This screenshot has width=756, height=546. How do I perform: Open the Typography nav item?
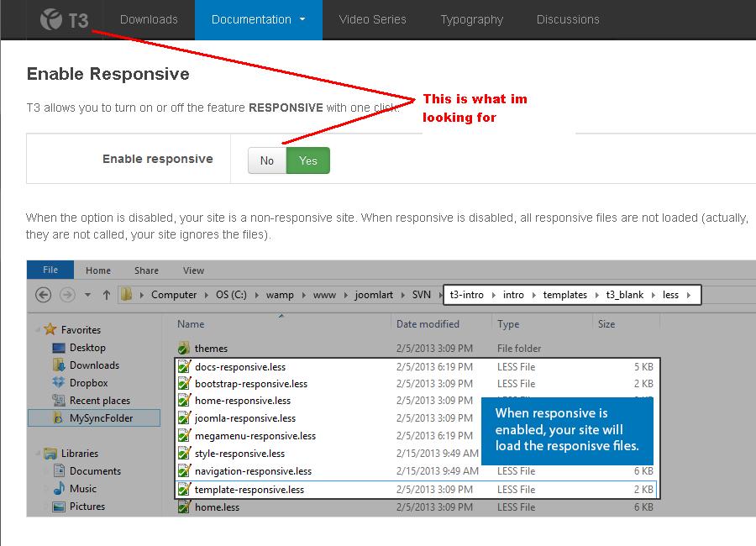(471, 20)
